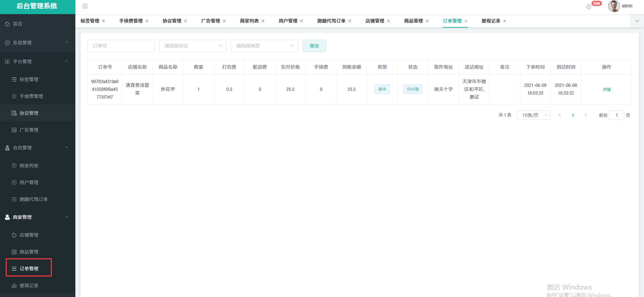Open settings gear icon in header
This screenshot has width=644, height=297.
point(588,7)
